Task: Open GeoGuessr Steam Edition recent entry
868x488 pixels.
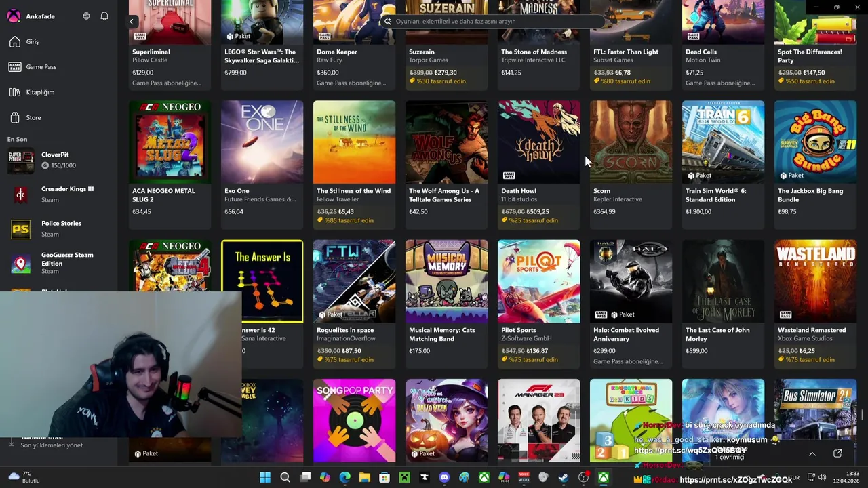Action: point(58,263)
